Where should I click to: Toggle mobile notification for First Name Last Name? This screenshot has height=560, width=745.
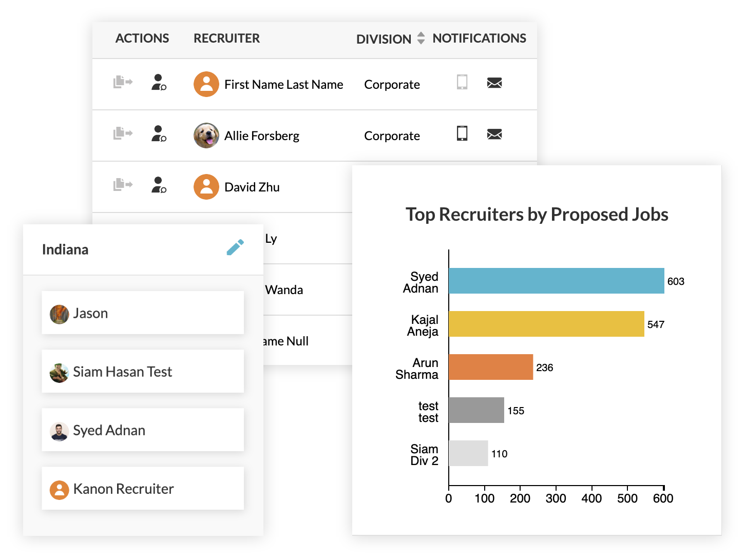coord(462,82)
